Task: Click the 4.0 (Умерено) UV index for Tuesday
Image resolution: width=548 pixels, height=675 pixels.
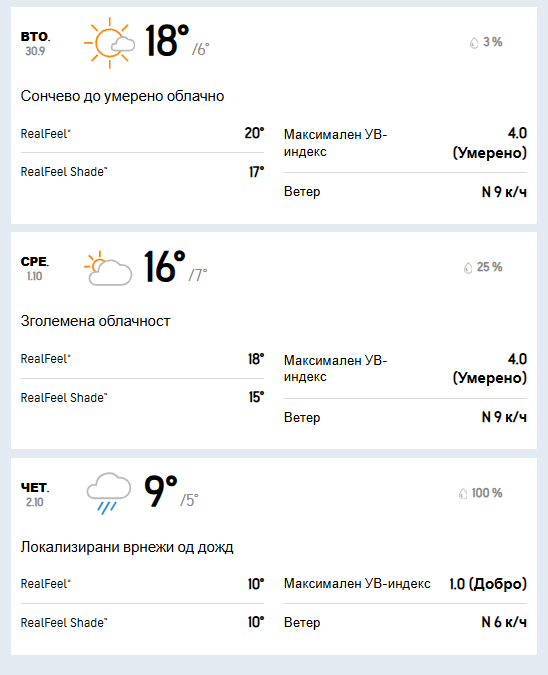Action: coord(489,143)
